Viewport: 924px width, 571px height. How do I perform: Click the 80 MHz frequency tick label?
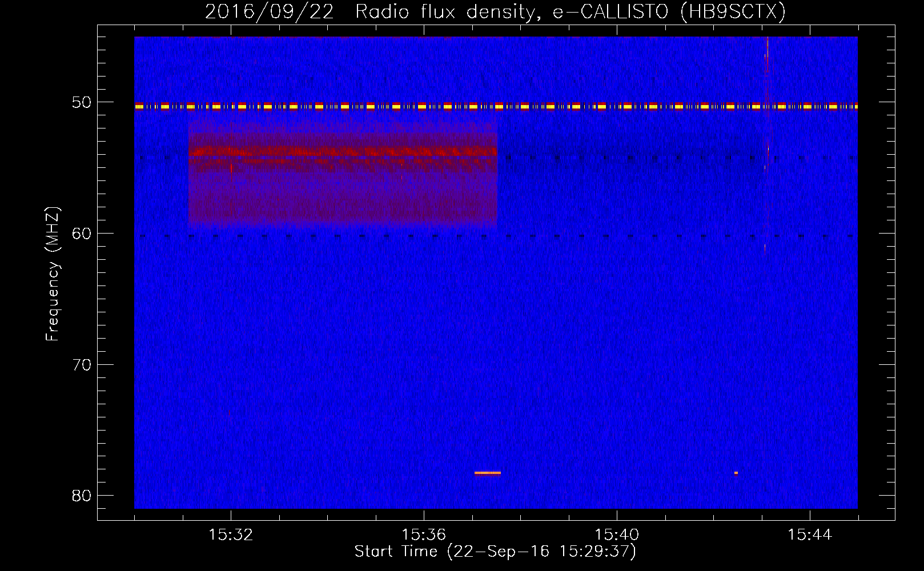(82, 495)
